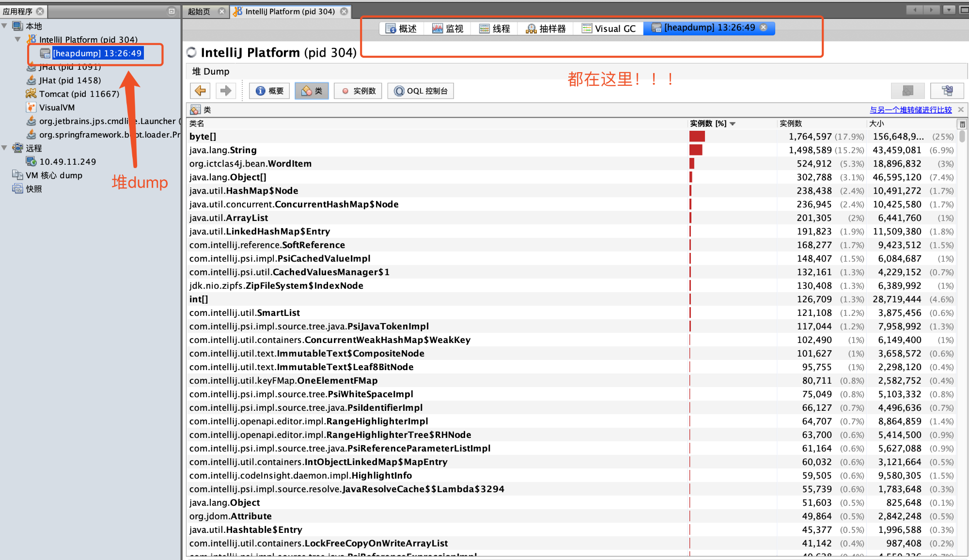Image resolution: width=969 pixels, height=560 pixels.
Task: Click the 本地 computer icon
Action: [17, 26]
